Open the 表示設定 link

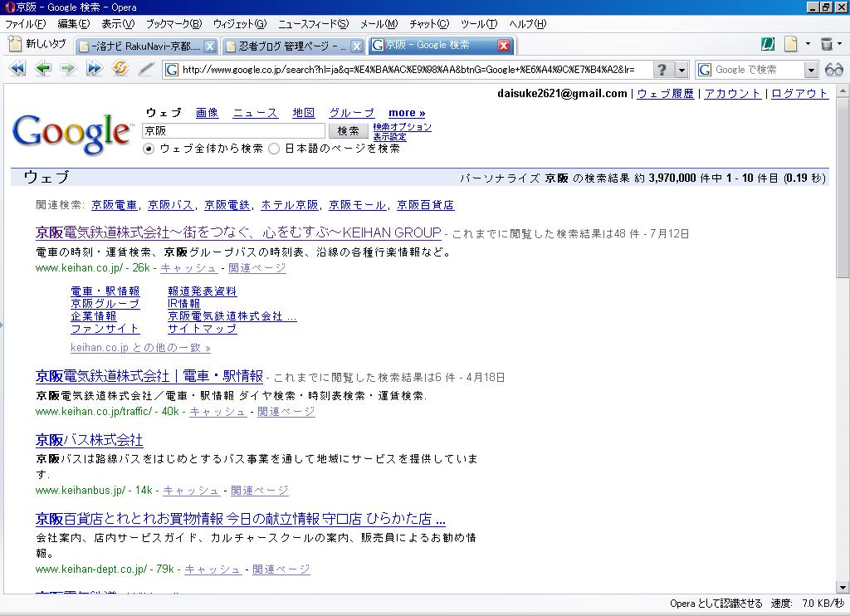[x=389, y=137]
